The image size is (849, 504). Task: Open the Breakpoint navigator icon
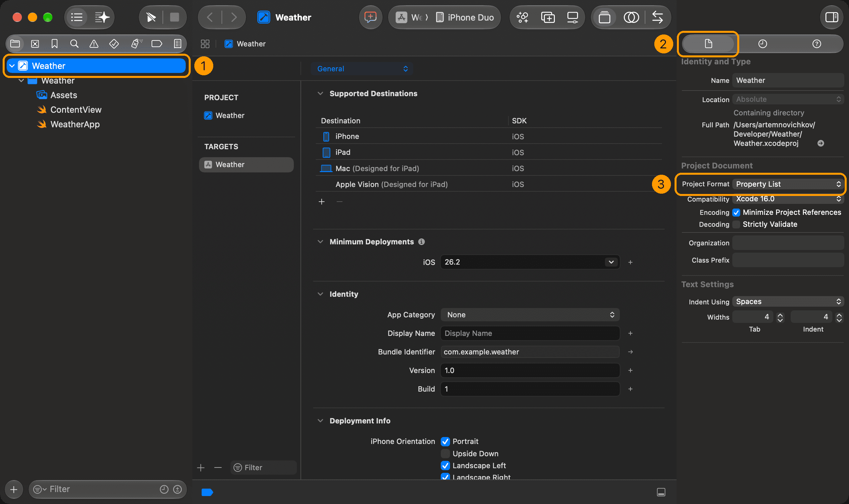(157, 44)
